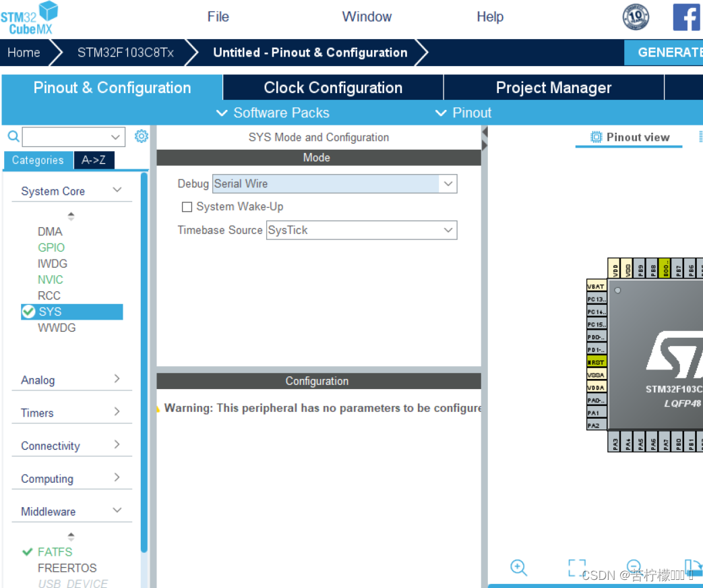The height and width of the screenshot is (588, 703).
Task: Select the Pinout view tab
Action: pos(630,138)
